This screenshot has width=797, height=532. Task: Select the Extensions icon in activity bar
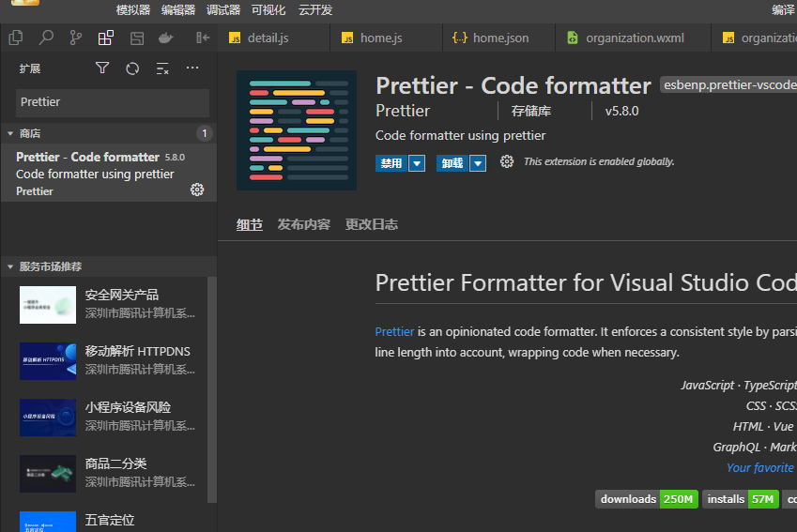(x=106, y=38)
